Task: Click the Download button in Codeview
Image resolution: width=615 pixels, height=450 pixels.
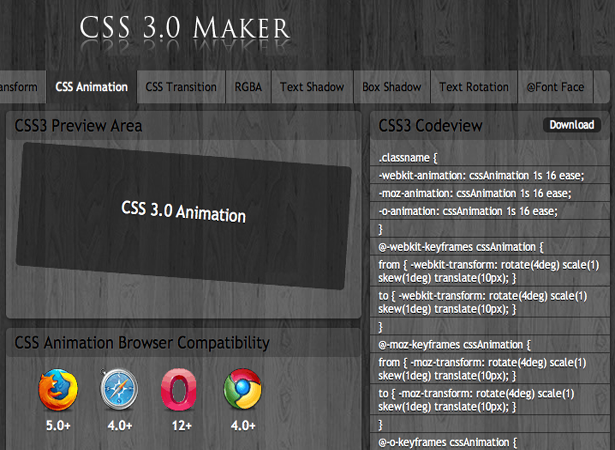Action: point(572,125)
